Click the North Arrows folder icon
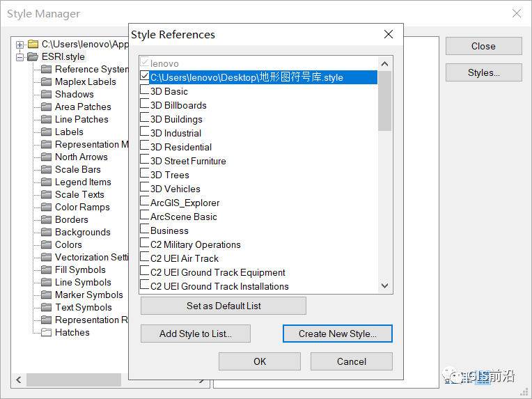Screen dimensions: 532x399 (x=47, y=157)
